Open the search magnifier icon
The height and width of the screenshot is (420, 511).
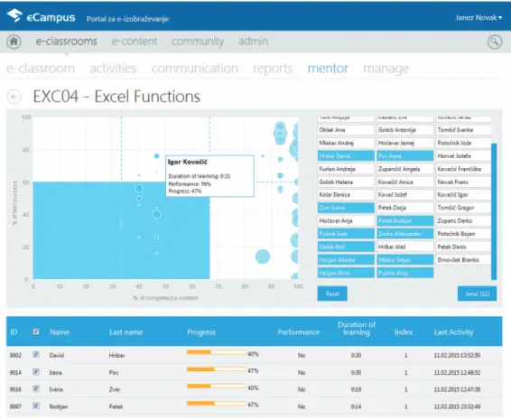point(495,42)
